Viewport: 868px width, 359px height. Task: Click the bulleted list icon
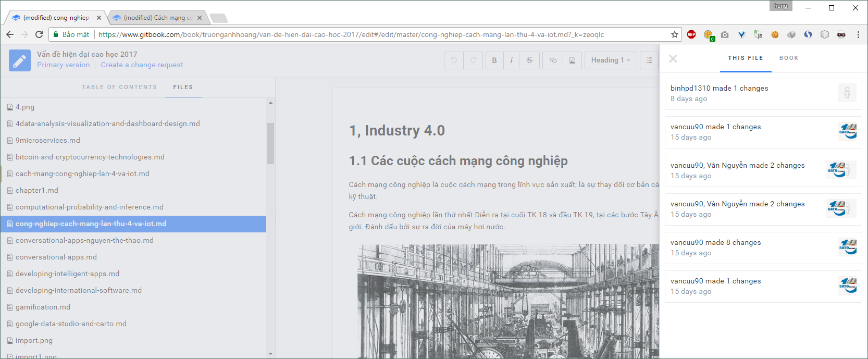pos(649,60)
